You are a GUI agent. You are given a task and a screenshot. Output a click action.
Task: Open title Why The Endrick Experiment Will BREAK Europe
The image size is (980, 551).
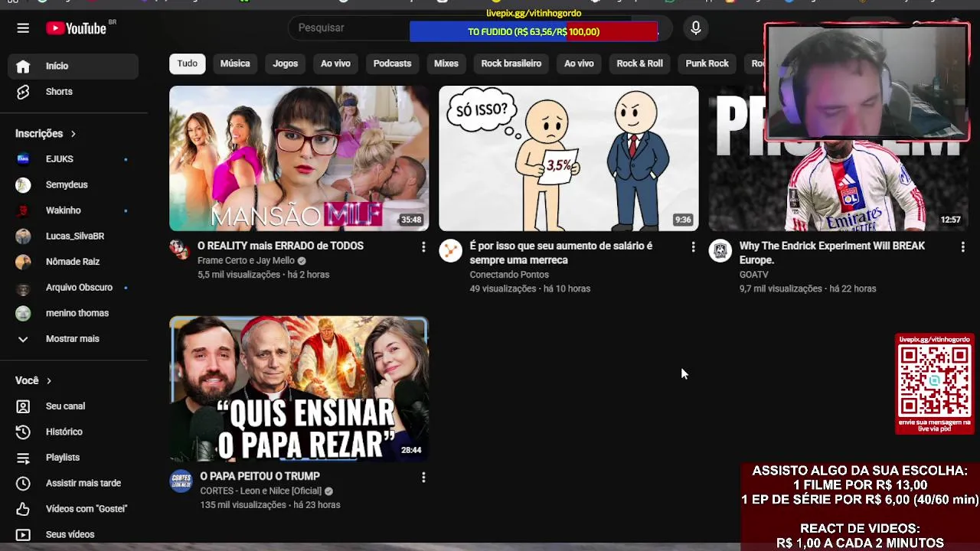[832, 253]
